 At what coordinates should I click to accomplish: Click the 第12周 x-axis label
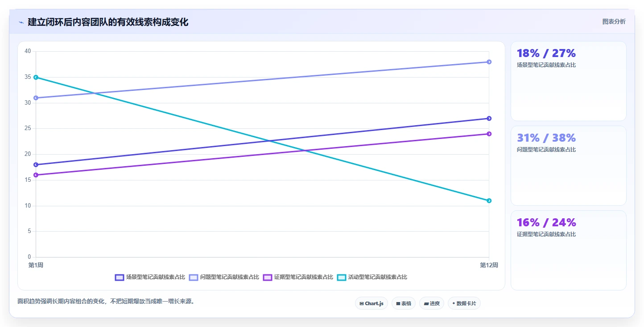click(x=489, y=265)
